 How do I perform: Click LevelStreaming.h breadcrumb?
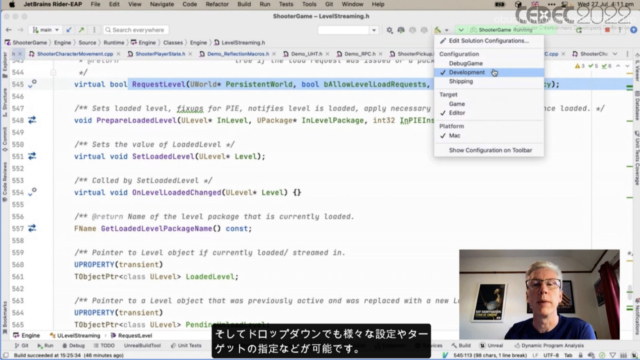click(x=240, y=42)
